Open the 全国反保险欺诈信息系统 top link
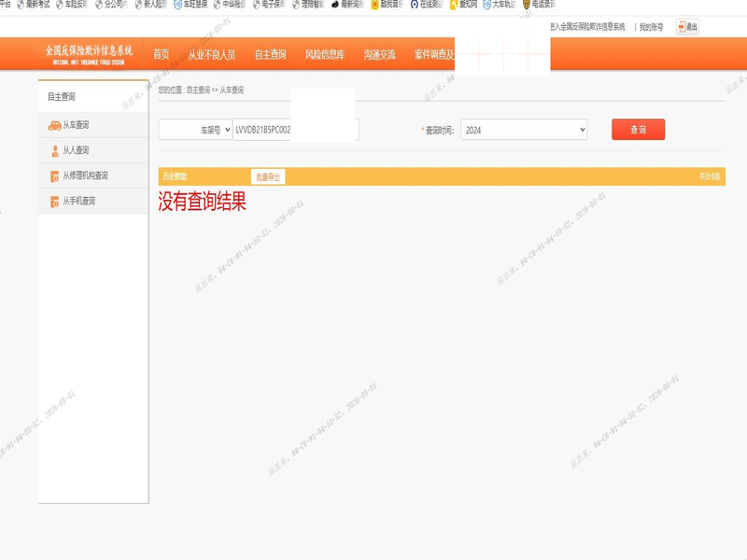Viewport: 747px width, 560px height. [587, 27]
